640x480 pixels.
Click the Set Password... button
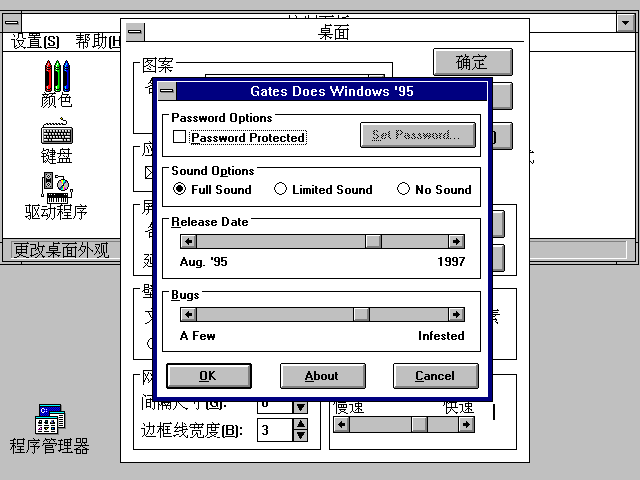point(418,135)
